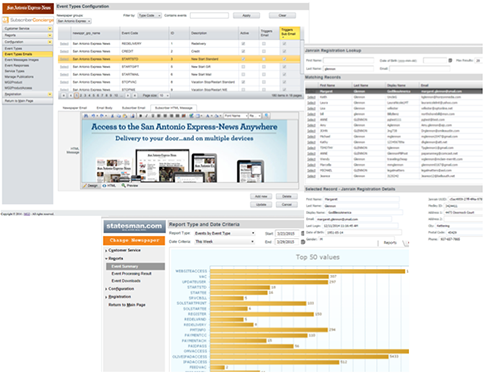The image size is (500, 374).
Task: Open the calendar icon beside the Start date
Action: coord(303,233)
